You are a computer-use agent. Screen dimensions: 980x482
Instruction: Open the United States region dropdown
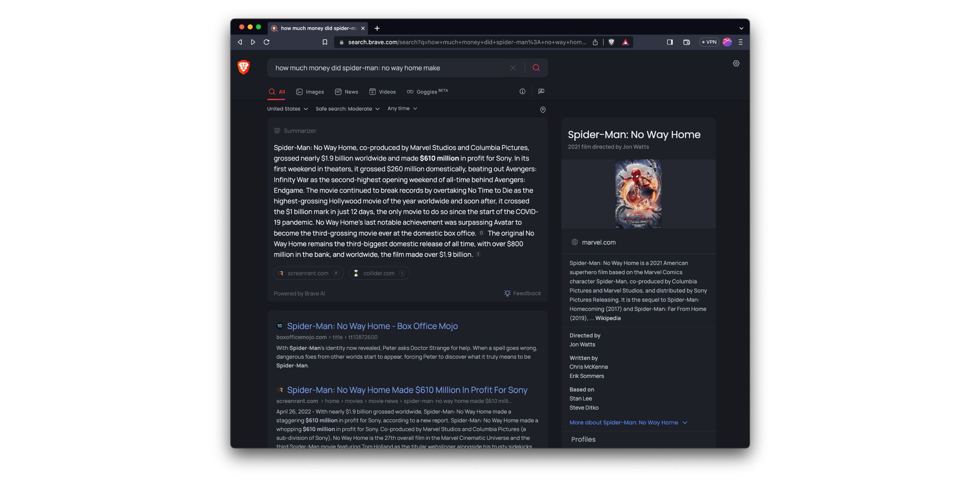pos(287,109)
